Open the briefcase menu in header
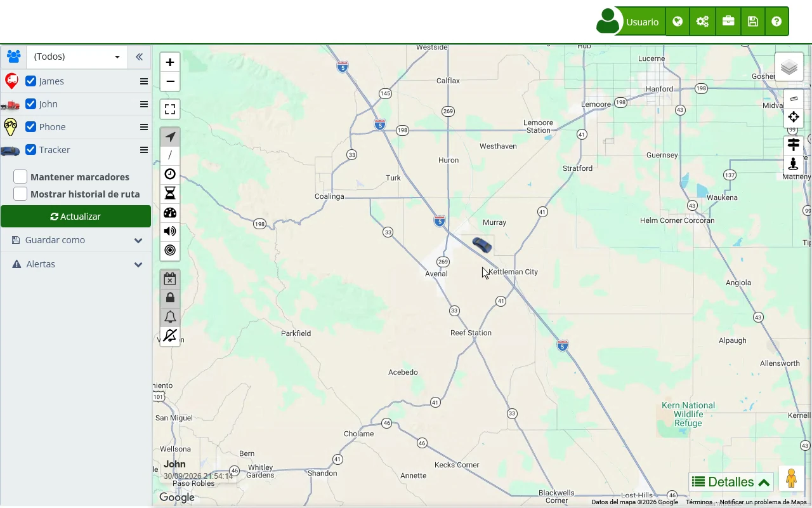 tap(728, 22)
